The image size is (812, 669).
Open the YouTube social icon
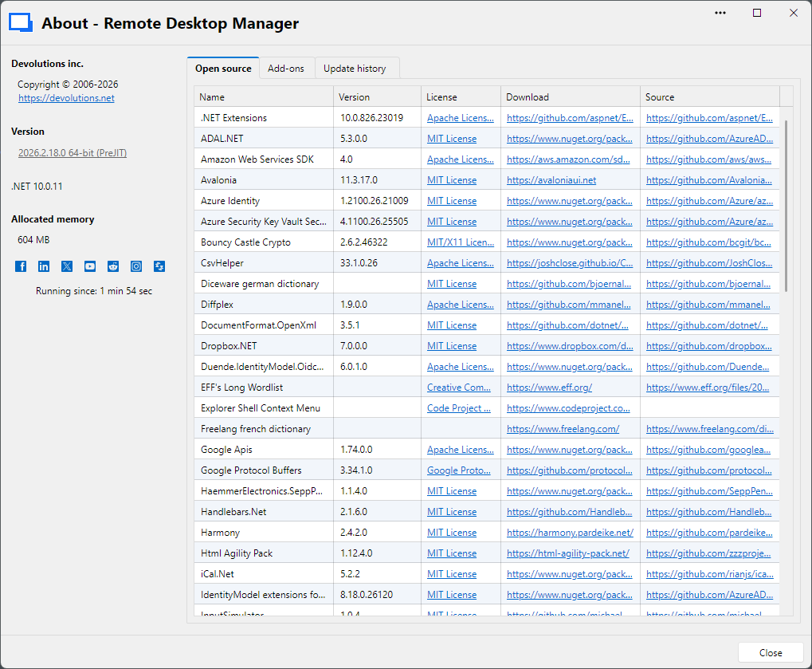(x=90, y=266)
